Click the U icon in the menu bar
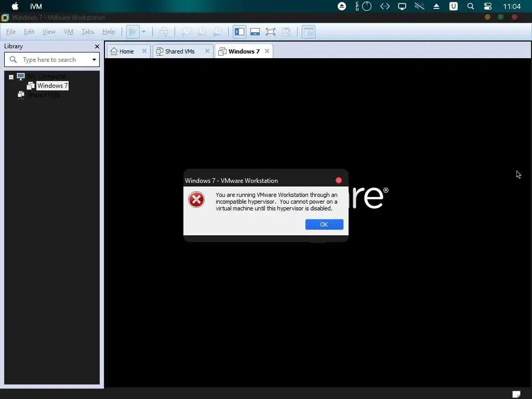 [453, 6]
